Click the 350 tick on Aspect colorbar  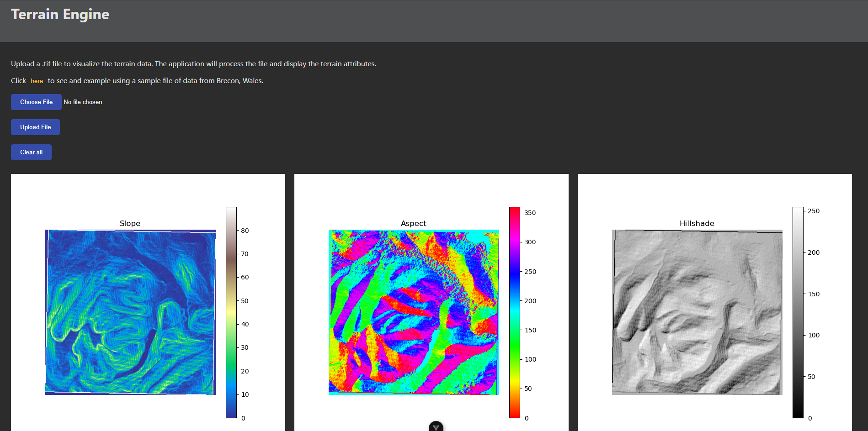[530, 213]
